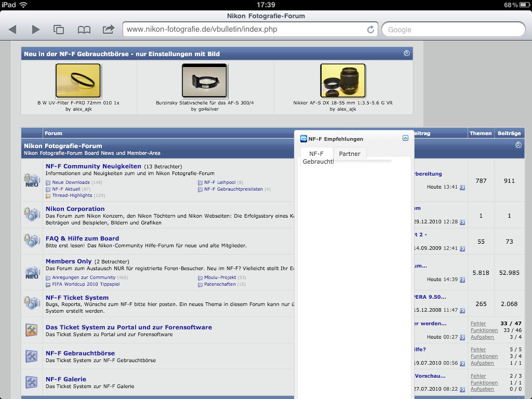This screenshot has width=532, height=399.
Task: Go to last post dated 15.12.2008 11:47
Action: (x=462, y=311)
